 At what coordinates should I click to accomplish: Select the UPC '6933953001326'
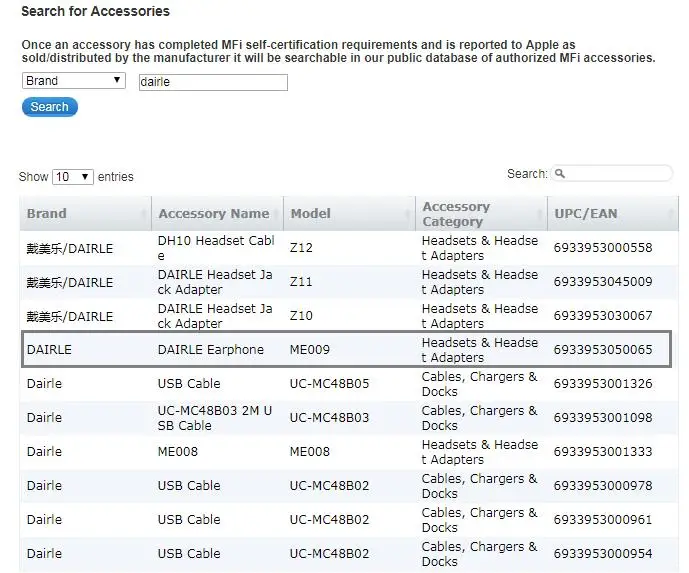click(x=603, y=384)
